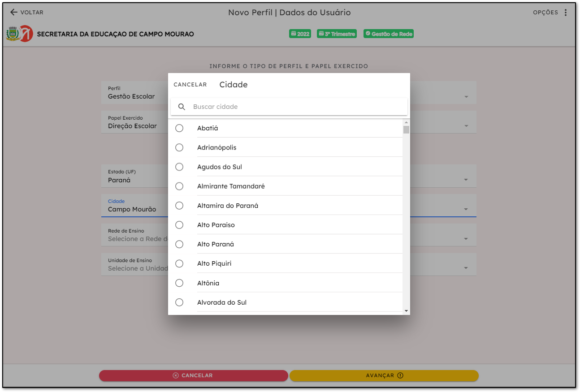Click the city list scrollbar up arrow
Screen dimensions: 580x392
[406, 122]
